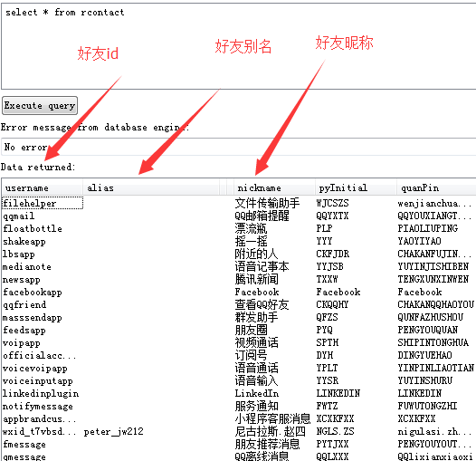Select the 'voiceinputapp' username cell
This screenshot has width=476, height=461.
[43, 380]
